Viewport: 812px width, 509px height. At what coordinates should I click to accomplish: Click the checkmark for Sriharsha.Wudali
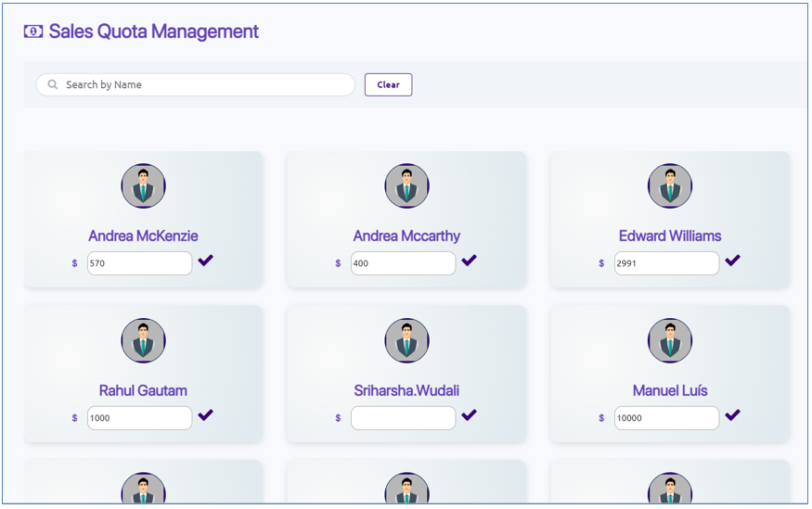[469, 415]
